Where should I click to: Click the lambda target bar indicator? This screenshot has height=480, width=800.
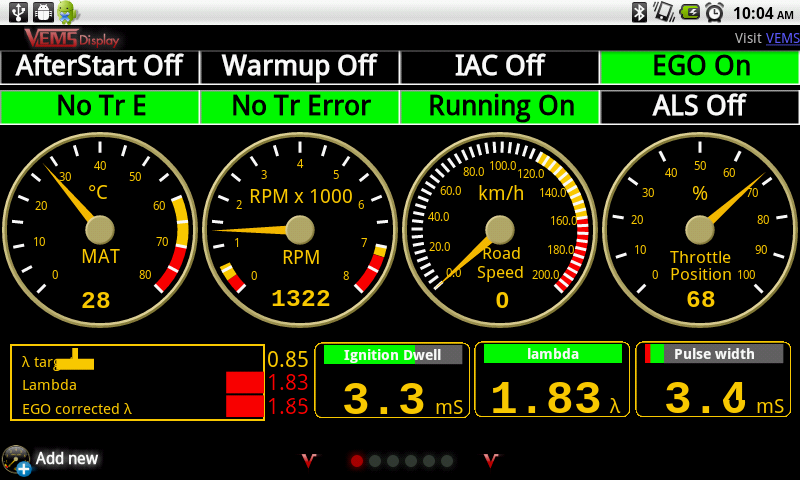[74, 360]
